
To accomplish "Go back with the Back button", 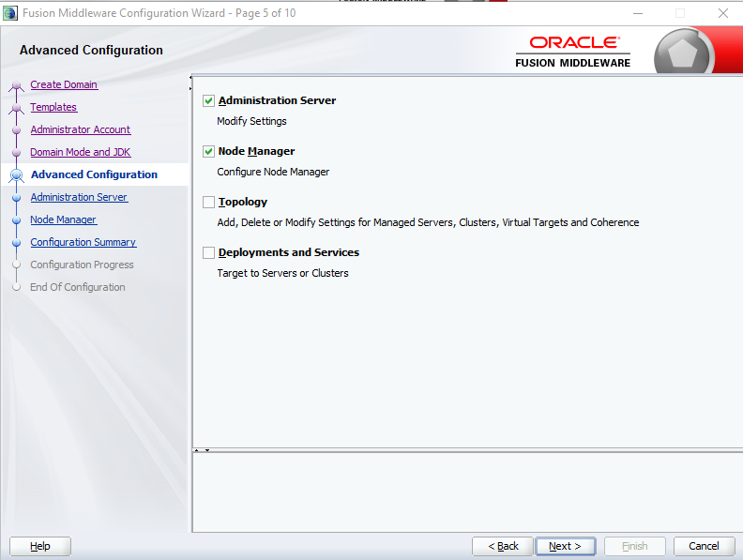I will click(503, 546).
